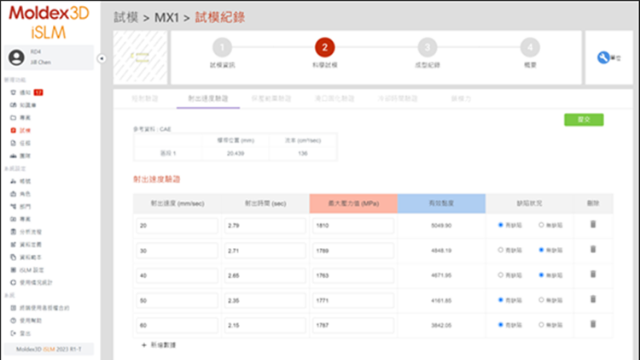This screenshot has height=360, width=640.
Task: Collapse the sidebar with the round arrow button
Action: [x=102, y=59]
